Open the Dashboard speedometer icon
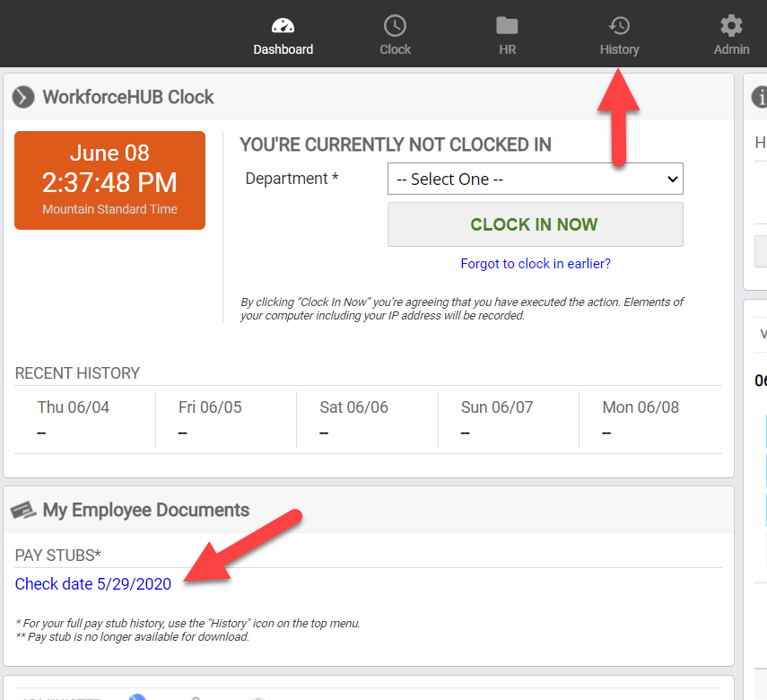Viewport: 767px width, 700px height. (x=283, y=26)
